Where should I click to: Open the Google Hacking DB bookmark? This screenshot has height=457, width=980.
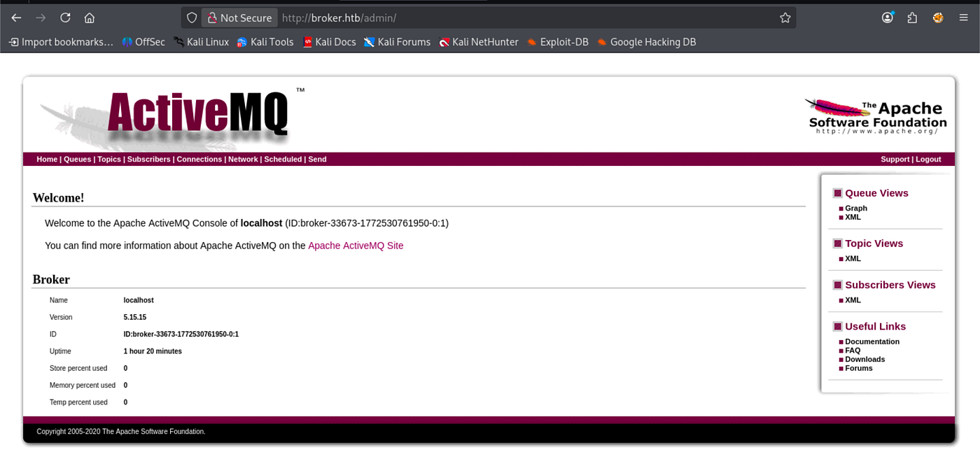[646, 42]
